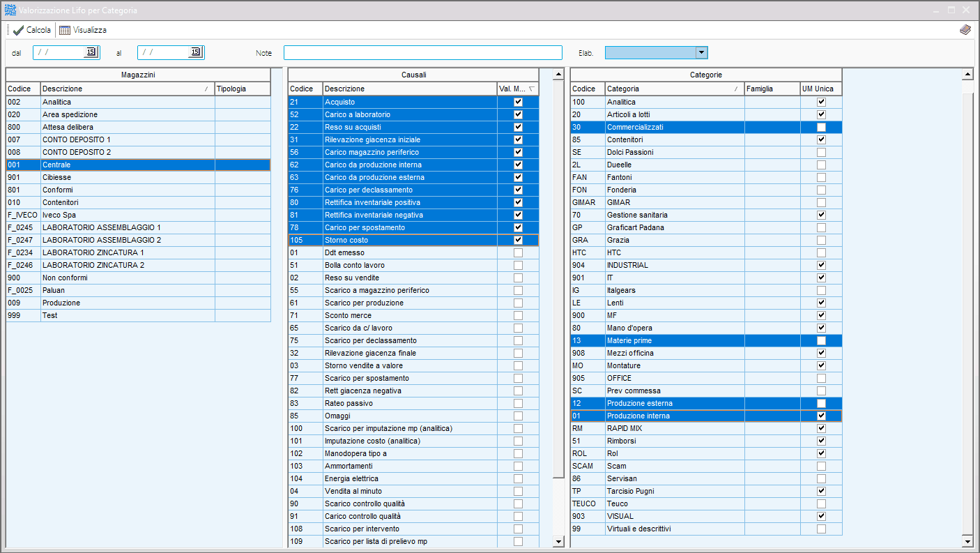Select the Iveco Spa warehouse

pos(138,215)
